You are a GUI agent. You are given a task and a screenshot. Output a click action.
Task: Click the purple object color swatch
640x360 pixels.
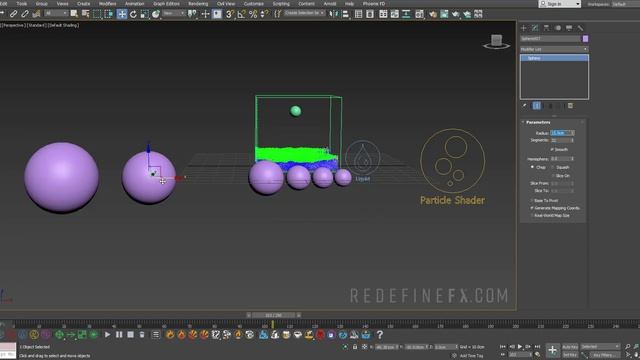[x=585, y=39]
